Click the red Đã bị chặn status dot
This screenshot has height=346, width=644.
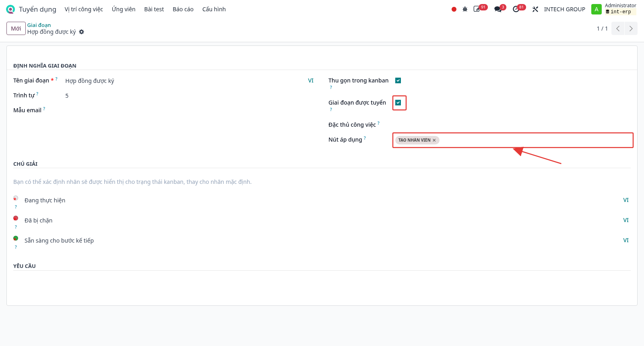click(16, 218)
